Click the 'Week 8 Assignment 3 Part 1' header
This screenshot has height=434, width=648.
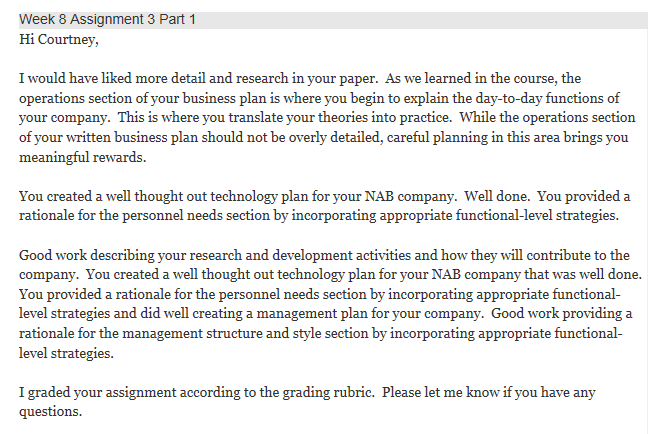click(107, 19)
